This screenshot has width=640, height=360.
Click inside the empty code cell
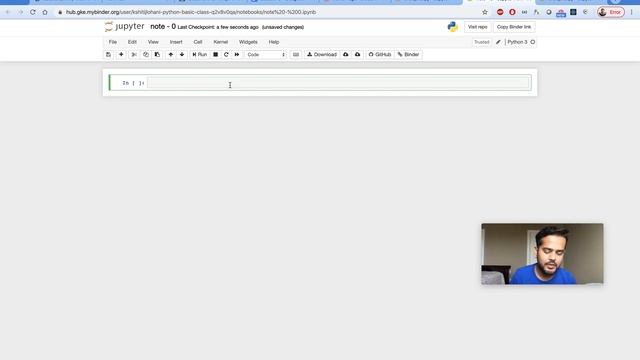[x=339, y=83]
